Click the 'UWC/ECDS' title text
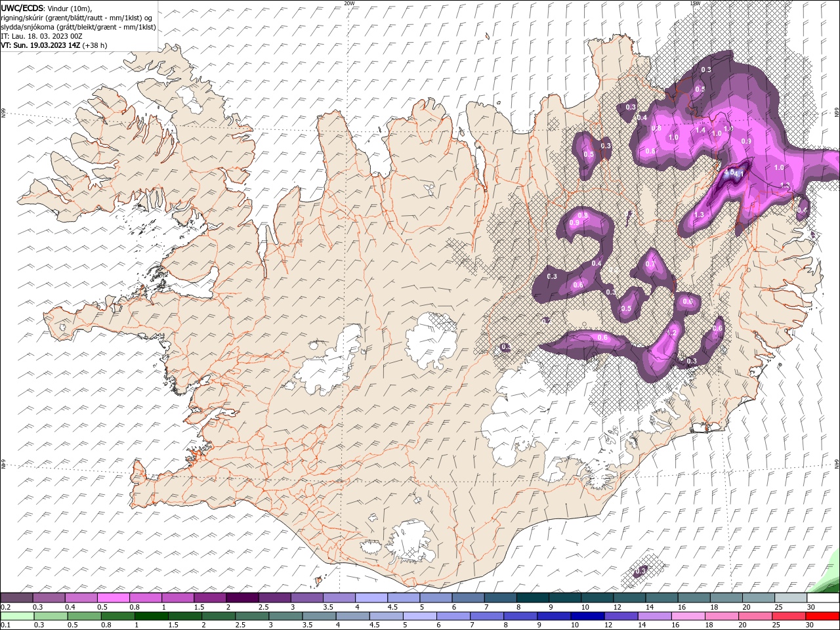Image resolution: width=840 pixels, height=630 pixels. click(x=22, y=8)
